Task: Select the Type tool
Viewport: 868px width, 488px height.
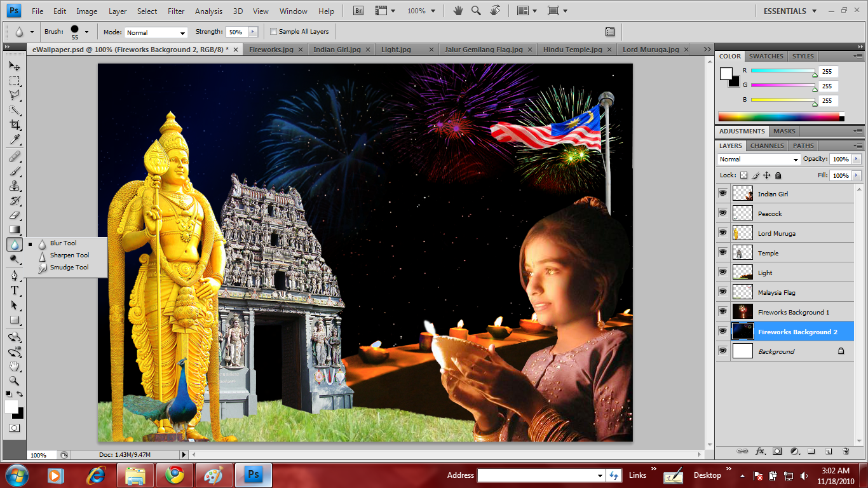Action: 14,290
